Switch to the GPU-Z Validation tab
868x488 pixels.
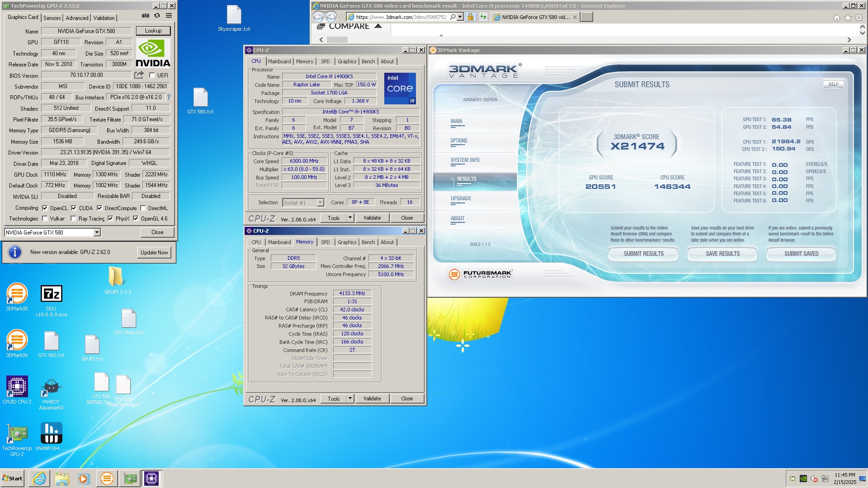click(x=104, y=18)
